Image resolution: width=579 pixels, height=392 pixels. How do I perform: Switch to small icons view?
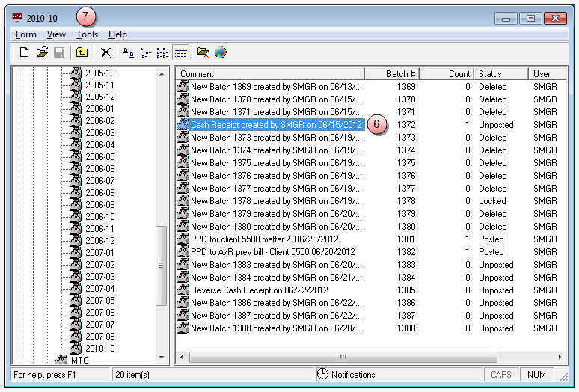(x=145, y=52)
